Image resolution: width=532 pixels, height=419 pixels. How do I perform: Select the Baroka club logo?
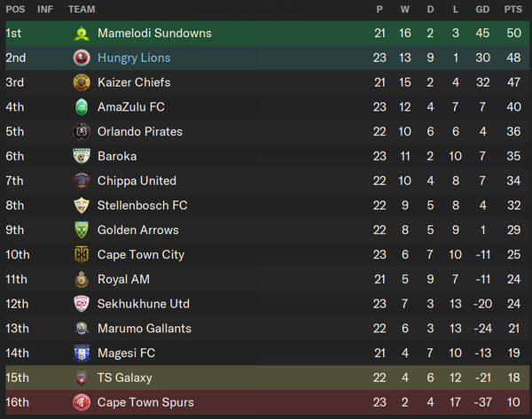pos(82,156)
